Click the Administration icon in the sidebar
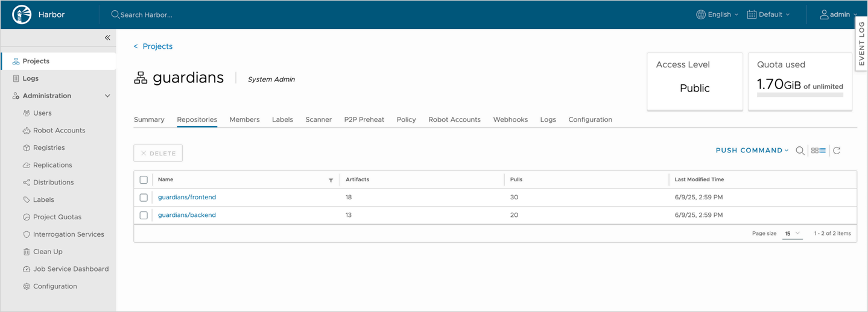Screen dimensions: 868x312 [16, 96]
